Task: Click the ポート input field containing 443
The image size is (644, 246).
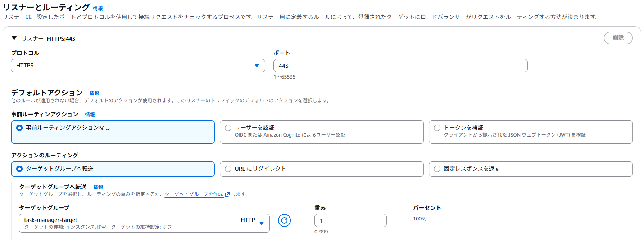Action: click(x=400, y=66)
